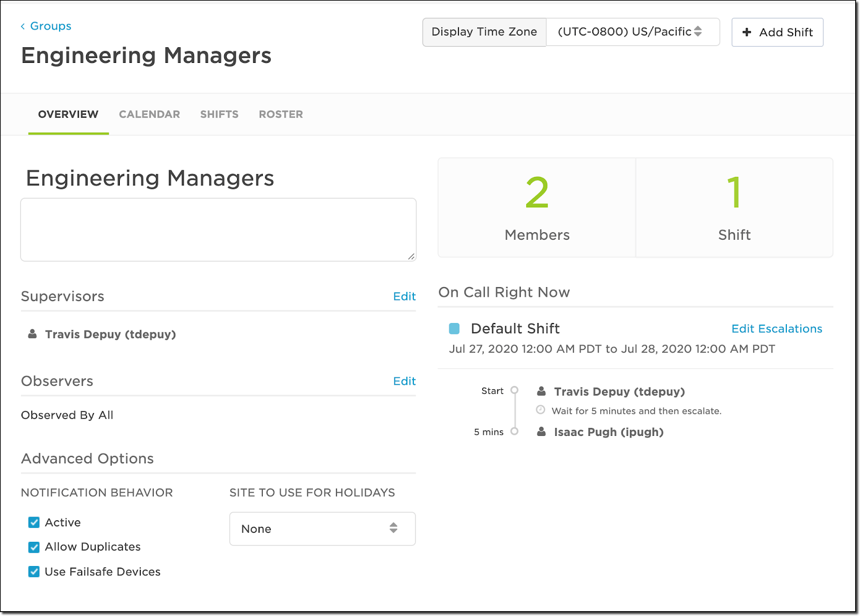Go to the Roster tab
Image resolution: width=860 pixels, height=616 pixels.
click(281, 114)
